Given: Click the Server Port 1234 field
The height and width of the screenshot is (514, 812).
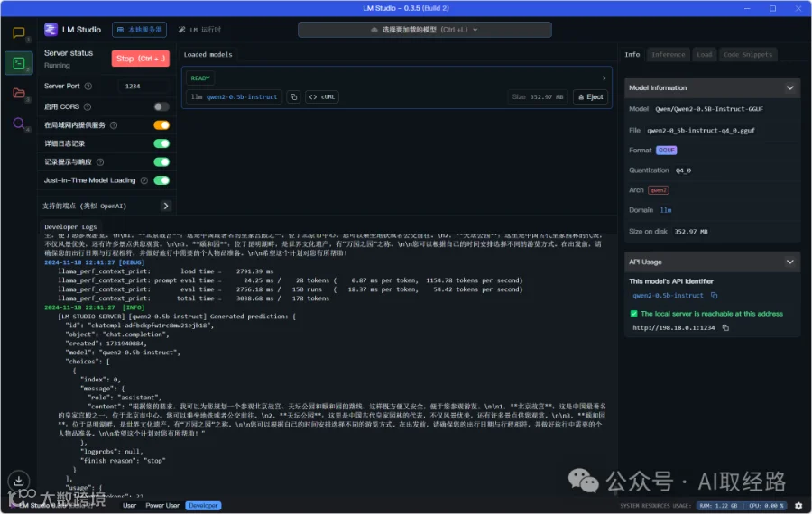Looking at the screenshot, I should (143, 86).
